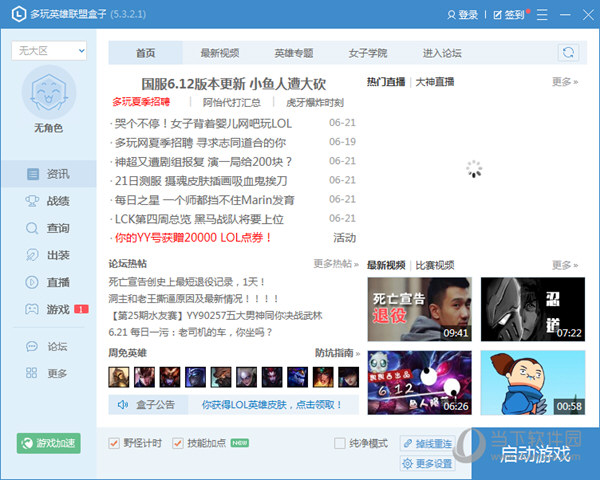Switch to the 最新视频 top tab

(220, 53)
